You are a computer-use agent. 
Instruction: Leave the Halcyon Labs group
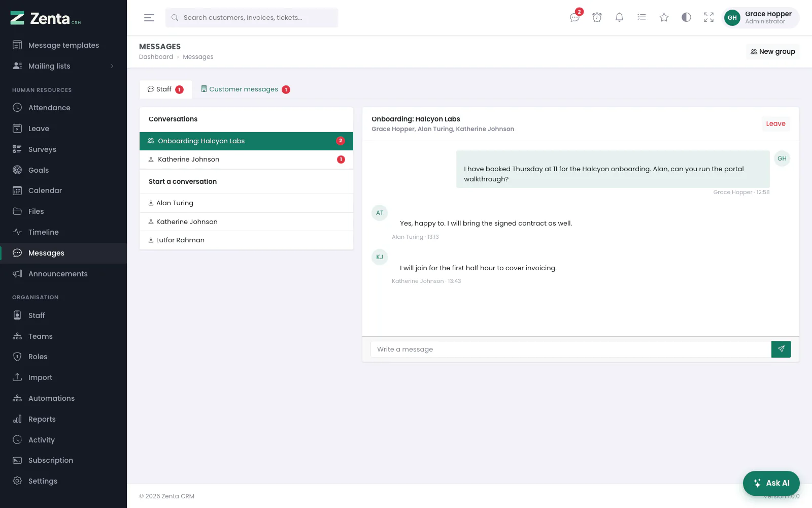[775, 123]
